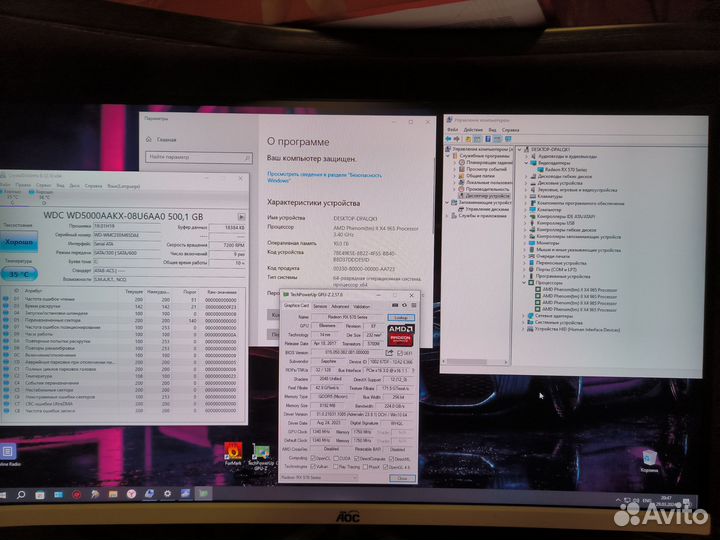Switch to Validation tab in GPU-Z
720x540 pixels.
pos(361,306)
